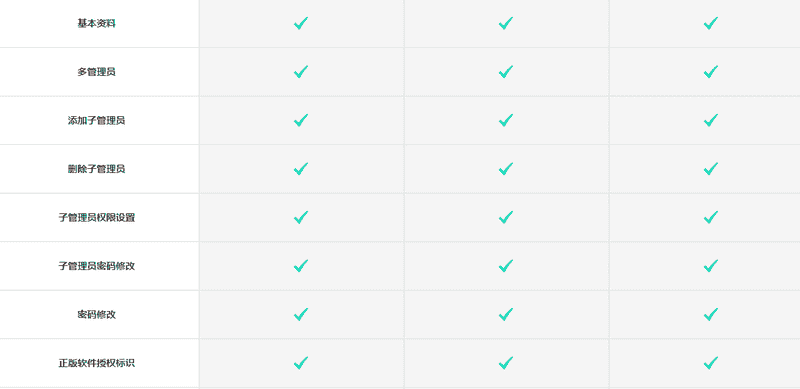
Task: Click the 添加子管理员 row label
Action: pos(96,120)
